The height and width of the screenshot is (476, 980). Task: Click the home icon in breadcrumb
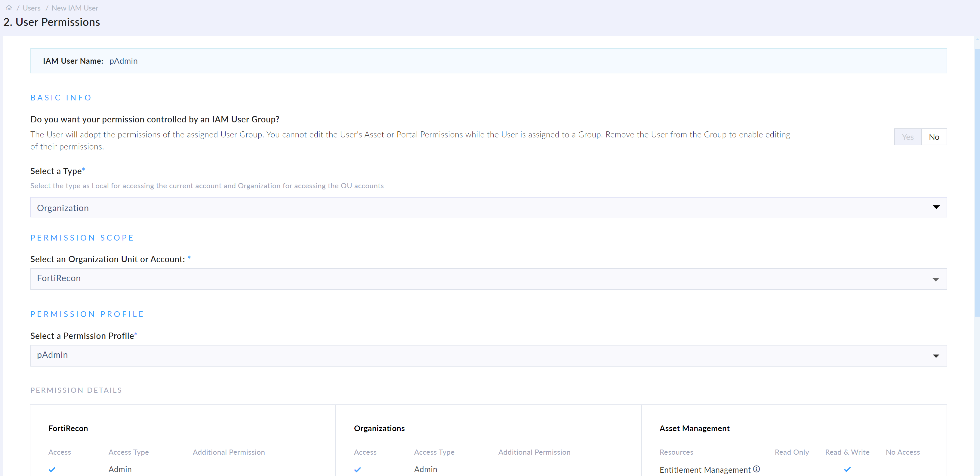[x=9, y=8]
